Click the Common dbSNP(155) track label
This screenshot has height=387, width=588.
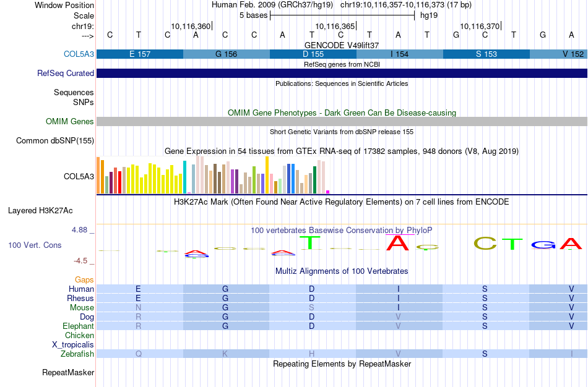55,140
